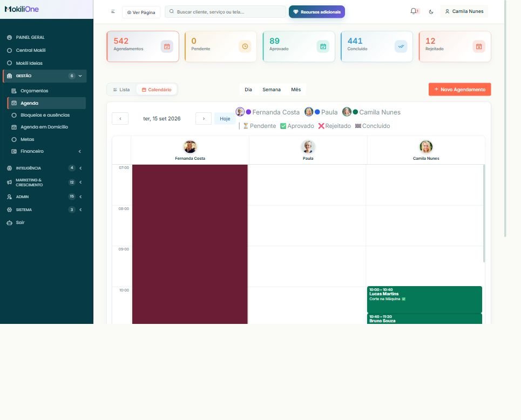This screenshot has height=420, width=521.
Task: Click the calendar-check icon on Aprovado card
Action: click(323, 46)
